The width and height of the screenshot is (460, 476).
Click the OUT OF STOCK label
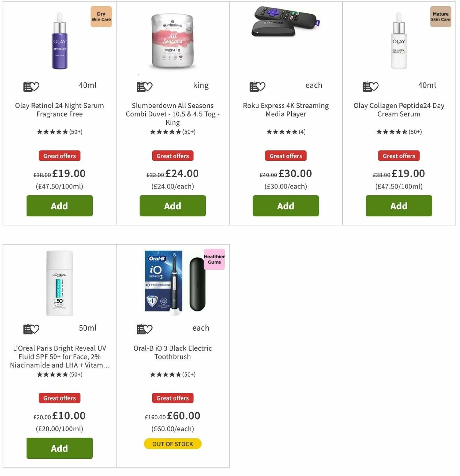click(172, 444)
